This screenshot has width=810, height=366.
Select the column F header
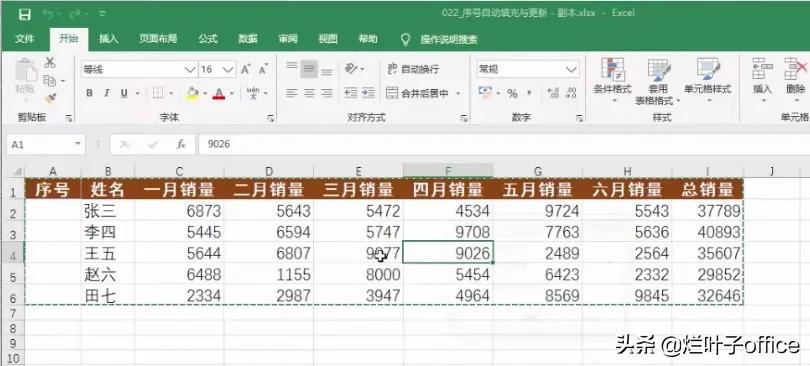point(448,171)
